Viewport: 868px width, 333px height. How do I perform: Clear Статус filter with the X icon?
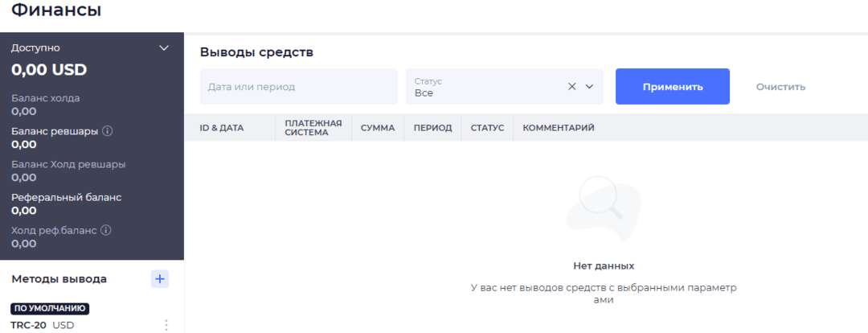(x=572, y=87)
